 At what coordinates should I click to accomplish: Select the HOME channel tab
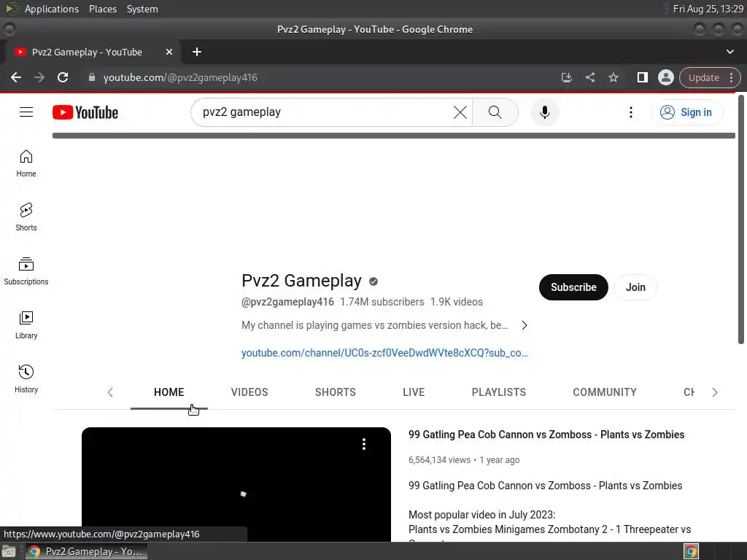point(169,392)
